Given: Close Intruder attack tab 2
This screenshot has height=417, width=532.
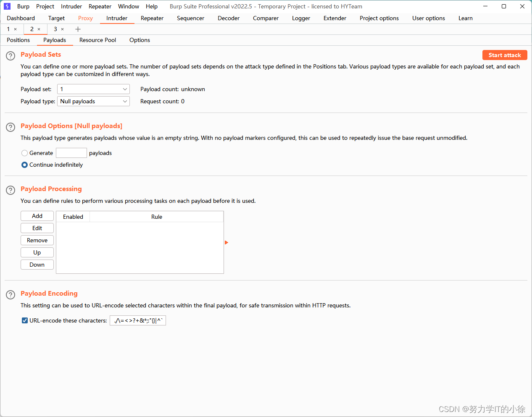Looking at the screenshot, I should [39, 29].
